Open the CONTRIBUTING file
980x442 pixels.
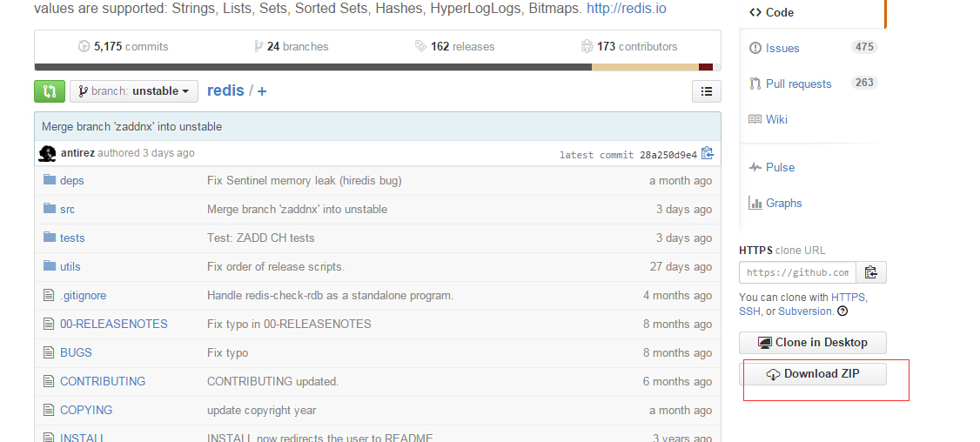pos(103,381)
